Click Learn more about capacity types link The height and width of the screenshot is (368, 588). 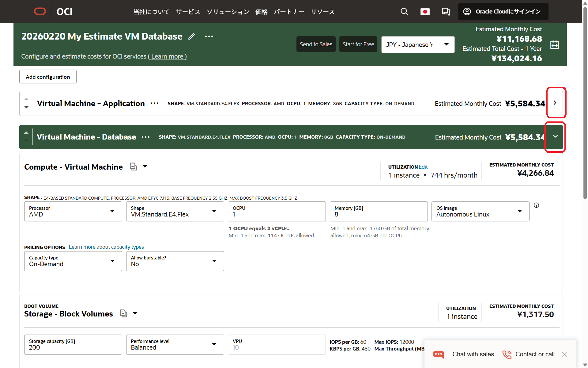106,247
